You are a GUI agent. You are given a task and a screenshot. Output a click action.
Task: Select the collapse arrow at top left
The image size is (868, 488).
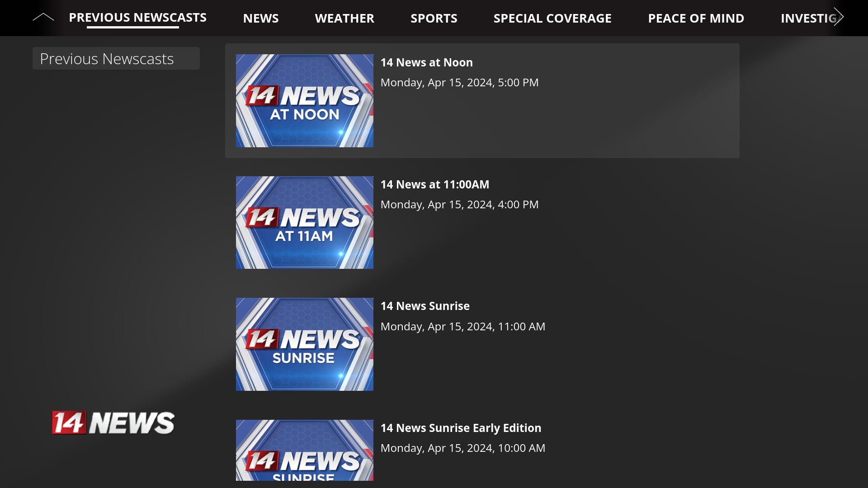coord(43,17)
